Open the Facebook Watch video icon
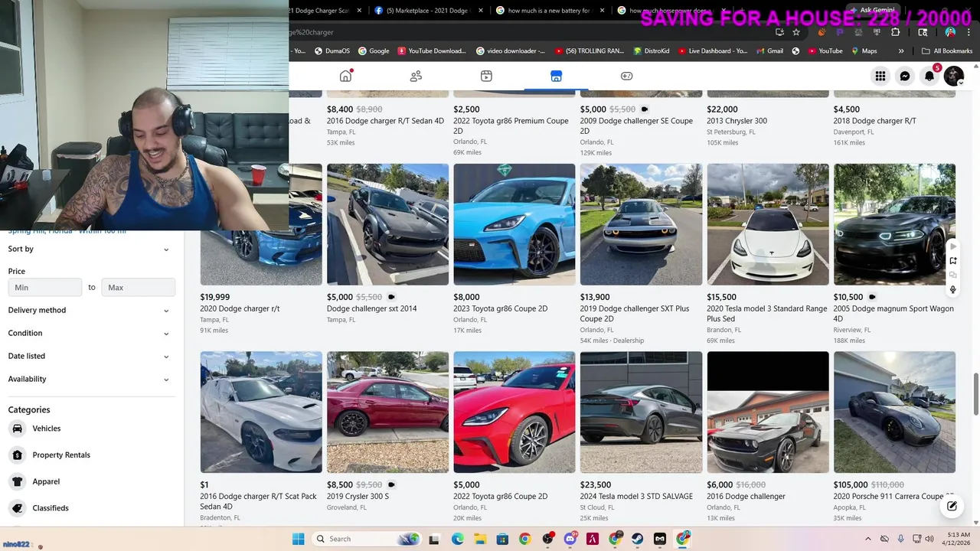Screen dimensions: 980x551 click(486, 76)
